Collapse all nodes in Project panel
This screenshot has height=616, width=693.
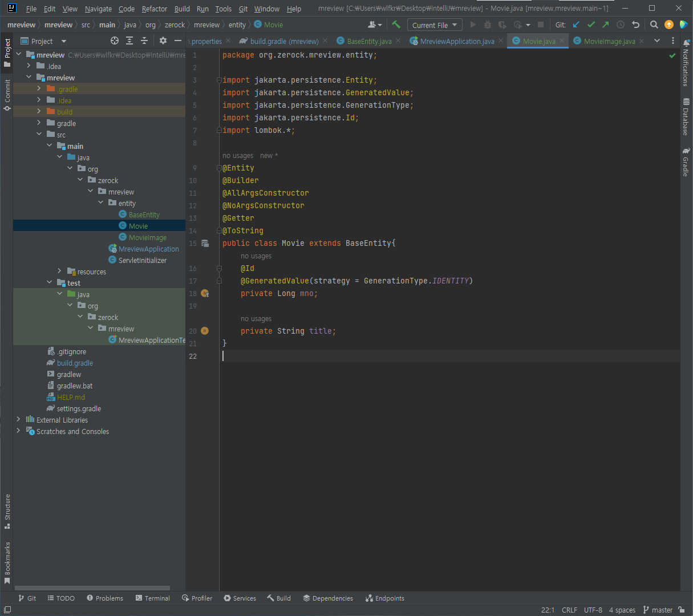point(144,40)
